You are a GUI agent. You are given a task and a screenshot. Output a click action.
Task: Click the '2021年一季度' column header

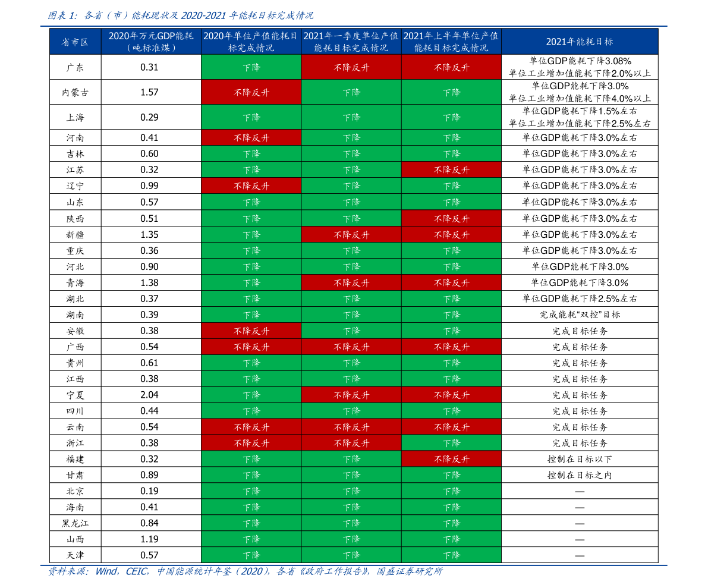[x=351, y=42]
